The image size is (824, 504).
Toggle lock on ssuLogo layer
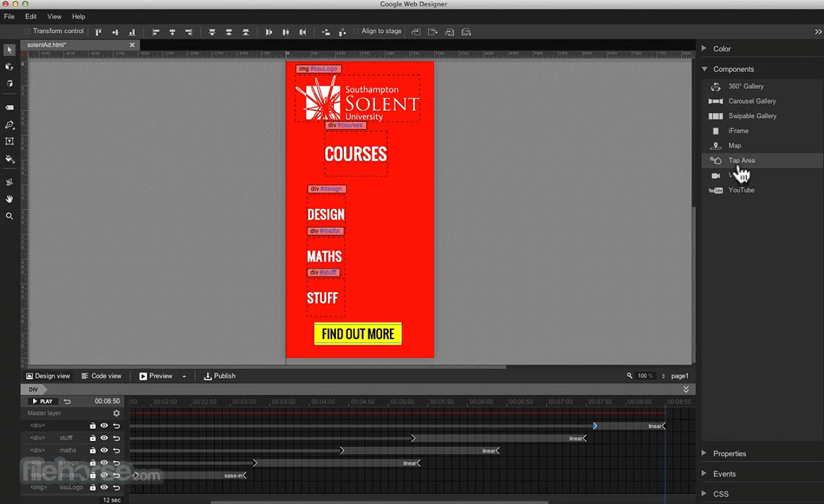(93, 488)
